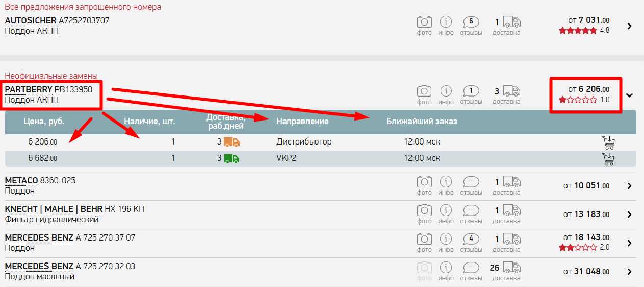
Task: Click Фильтр гидравлический description text
Action: point(51,220)
